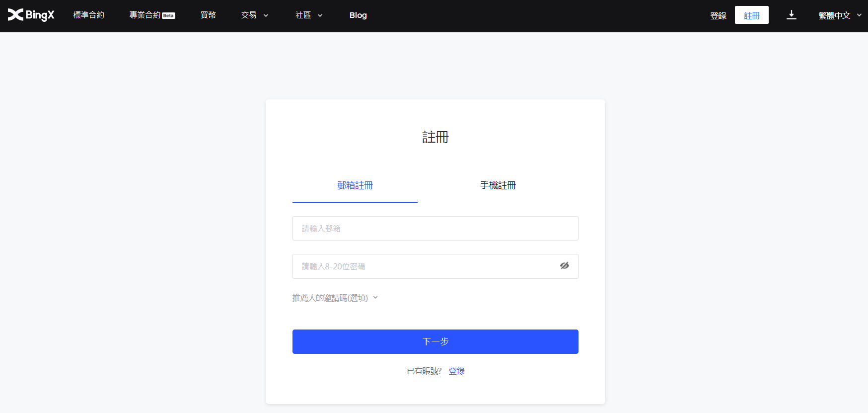Open the app download icon
This screenshot has width=868, height=413.
[792, 15]
